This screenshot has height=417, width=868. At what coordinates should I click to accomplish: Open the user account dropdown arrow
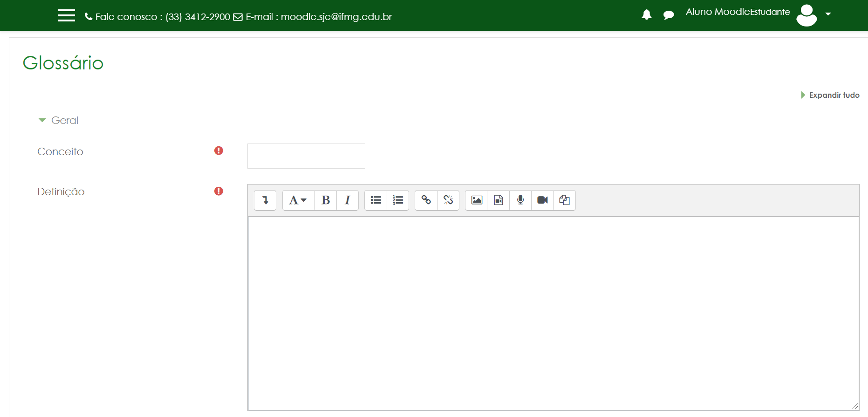[828, 14]
